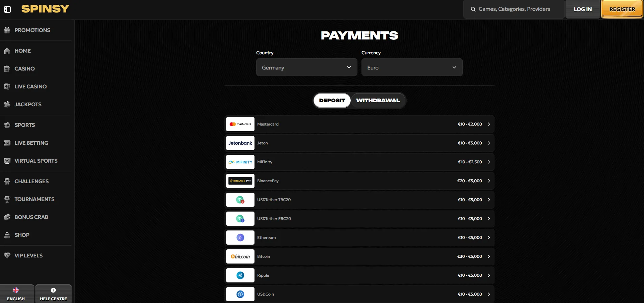Screen dimensions: 644x303
Task: Click the MiFinity limit €10 - €2,500
Action: coord(470,162)
